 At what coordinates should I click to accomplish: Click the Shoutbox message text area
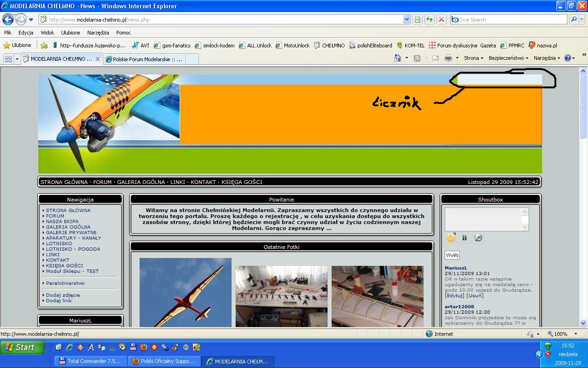click(483, 219)
